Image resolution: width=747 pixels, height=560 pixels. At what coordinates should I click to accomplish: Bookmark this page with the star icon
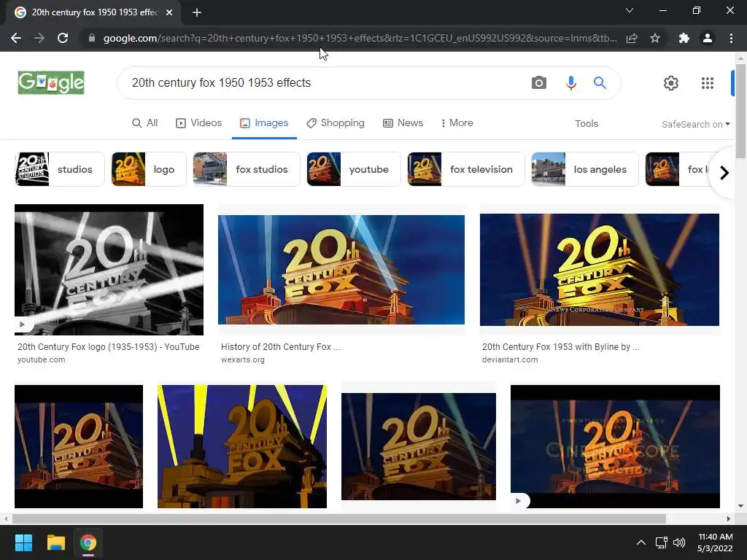pyautogui.click(x=655, y=38)
